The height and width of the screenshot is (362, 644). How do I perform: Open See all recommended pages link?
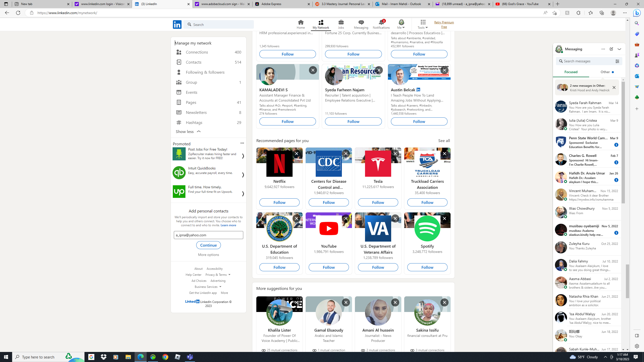click(444, 141)
